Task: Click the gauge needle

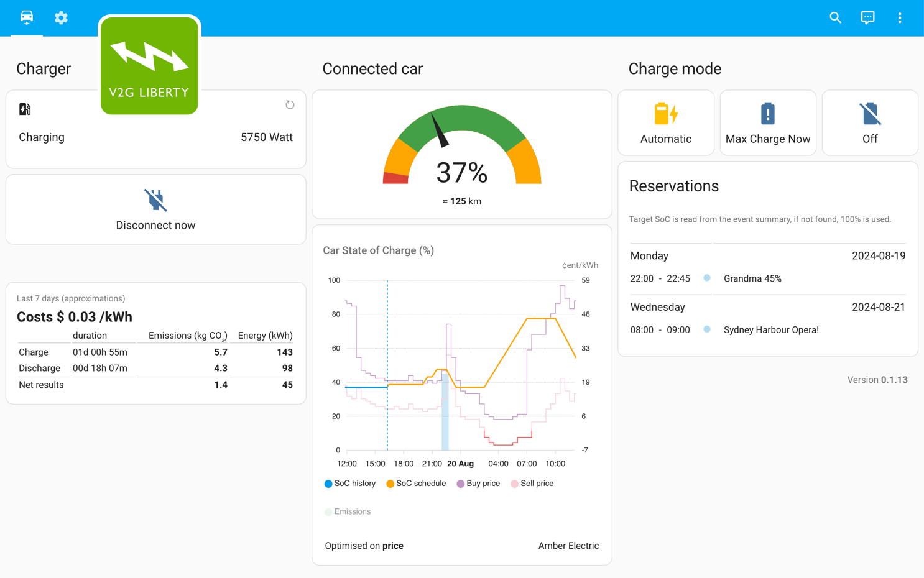Action: pyautogui.click(x=440, y=129)
